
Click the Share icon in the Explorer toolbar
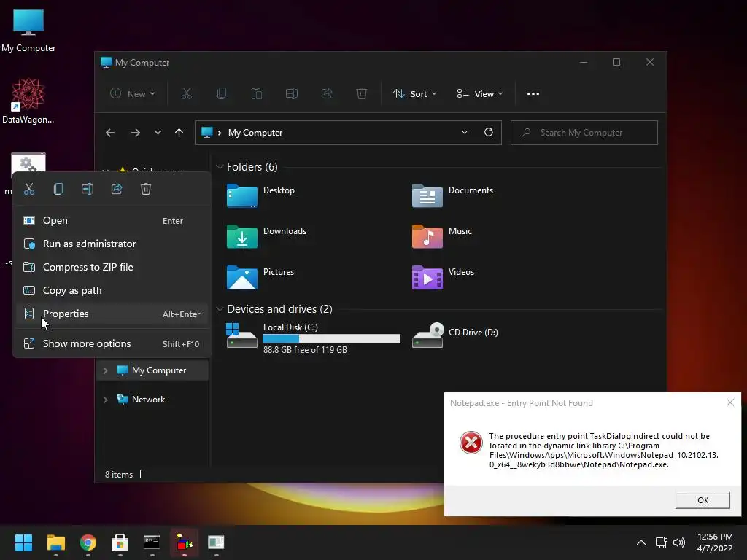tap(327, 94)
